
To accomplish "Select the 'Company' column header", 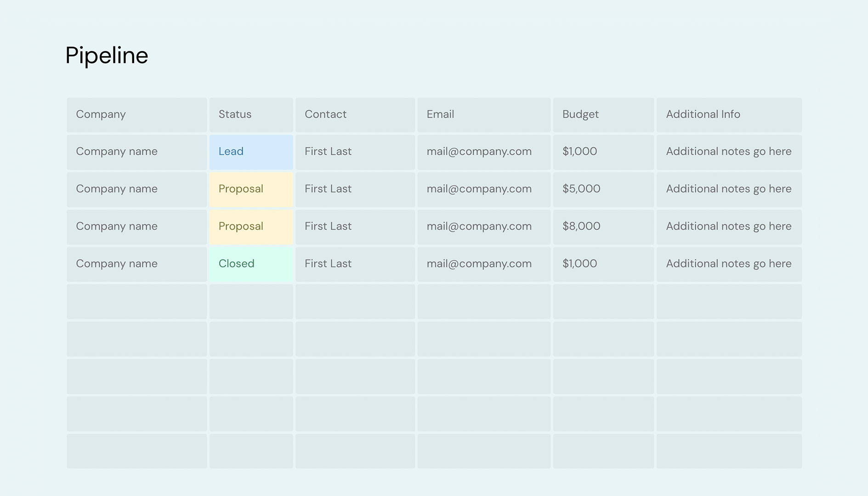I will (101, 114).
